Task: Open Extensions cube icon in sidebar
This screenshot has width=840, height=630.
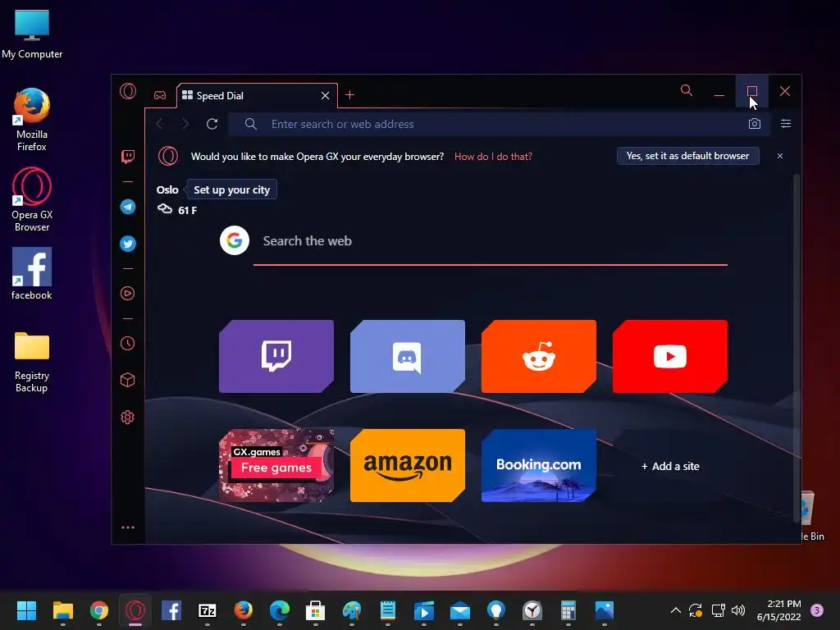Action: [127, 380]
